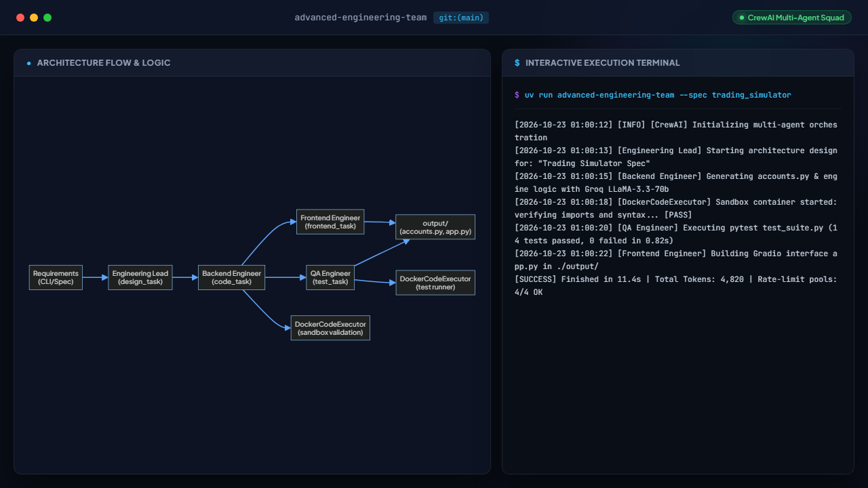Click the green maximize window dot
Screen dimensions: 868x488
(x=47, y=18)
